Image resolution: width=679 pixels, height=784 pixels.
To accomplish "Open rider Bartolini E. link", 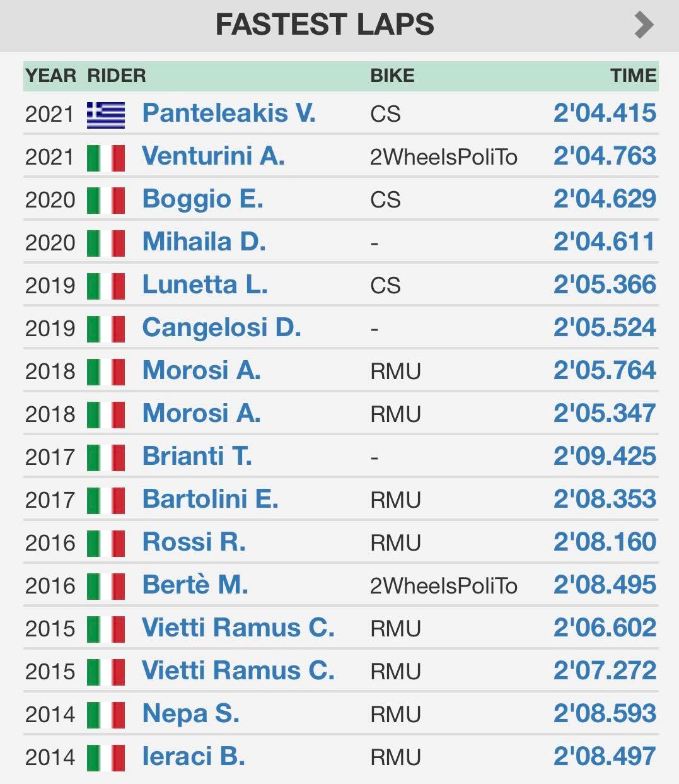I will click(x=210, y=500).
